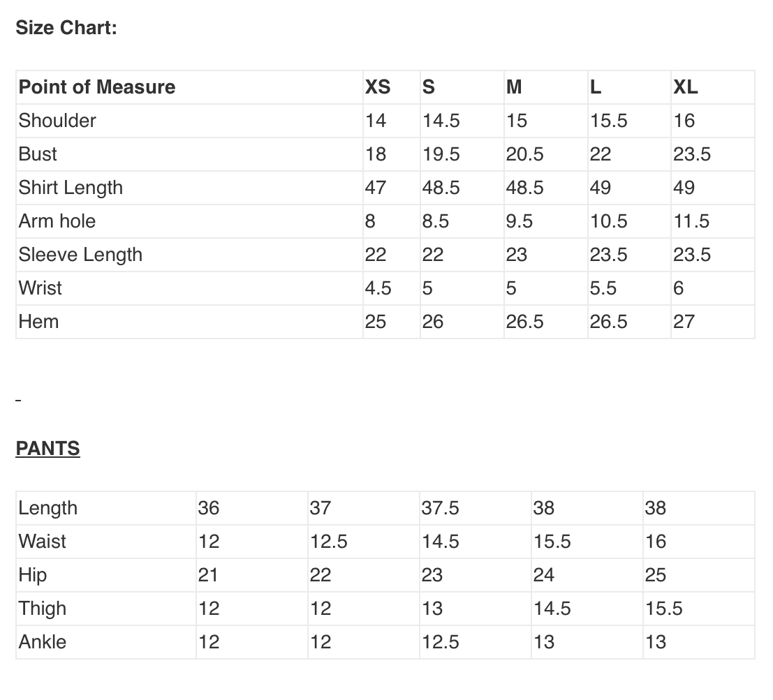
Task: Click the Bust value 23.5 for XL
Action: coord(691,154)
